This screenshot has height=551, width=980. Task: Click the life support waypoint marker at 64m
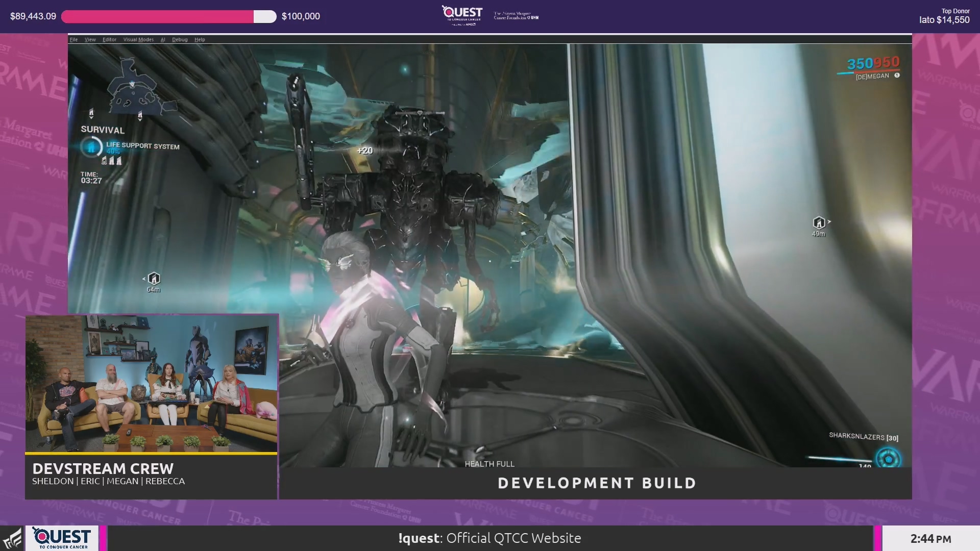coord(153,279)
